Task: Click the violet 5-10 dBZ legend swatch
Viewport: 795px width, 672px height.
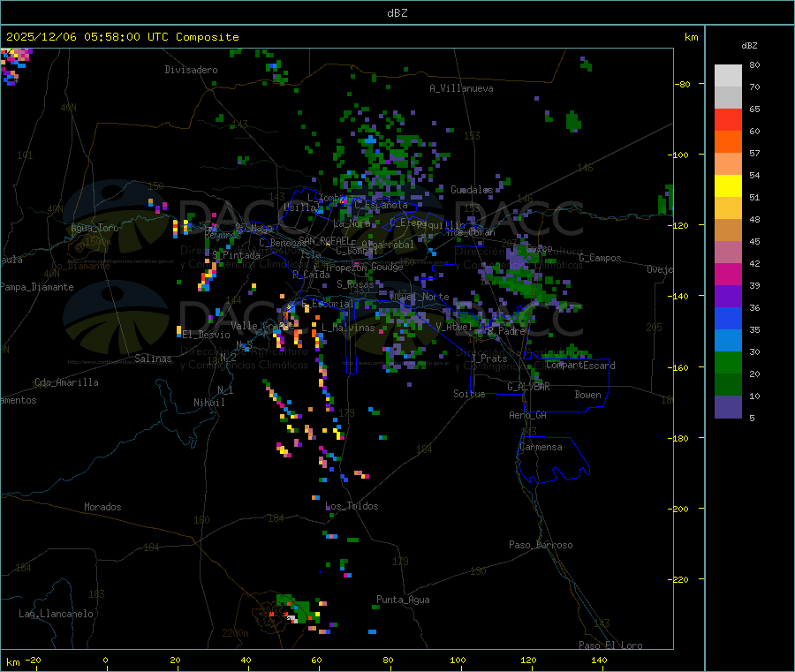Action: pyautogui.click(x=728, y=407)
